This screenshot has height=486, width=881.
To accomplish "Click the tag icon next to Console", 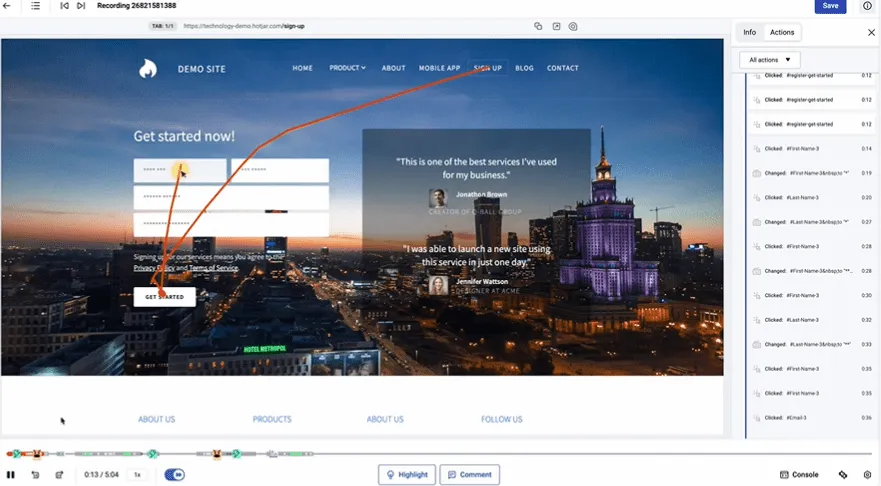I will [843, 475].
